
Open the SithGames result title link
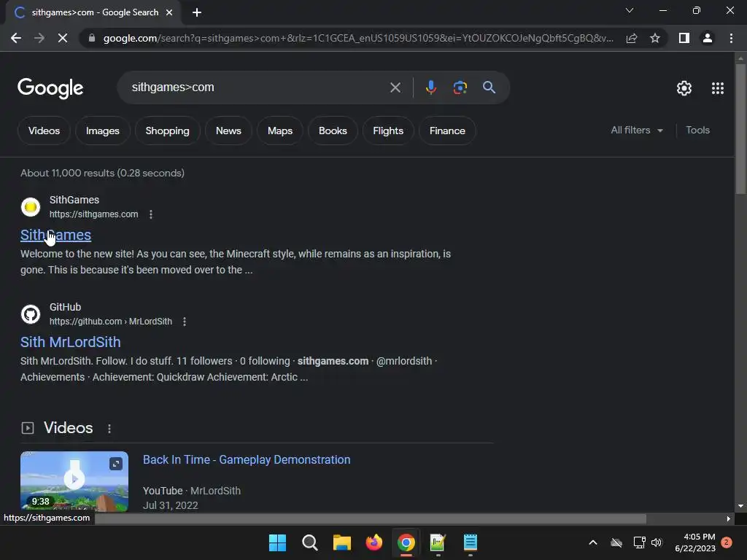55,235
